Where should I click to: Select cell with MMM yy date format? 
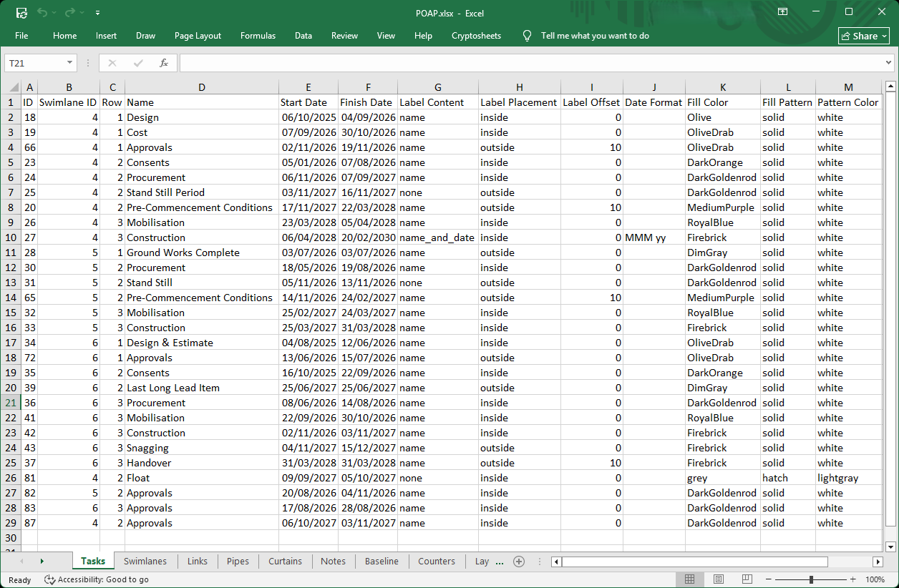pyautogui.click(x=654, y=237)
